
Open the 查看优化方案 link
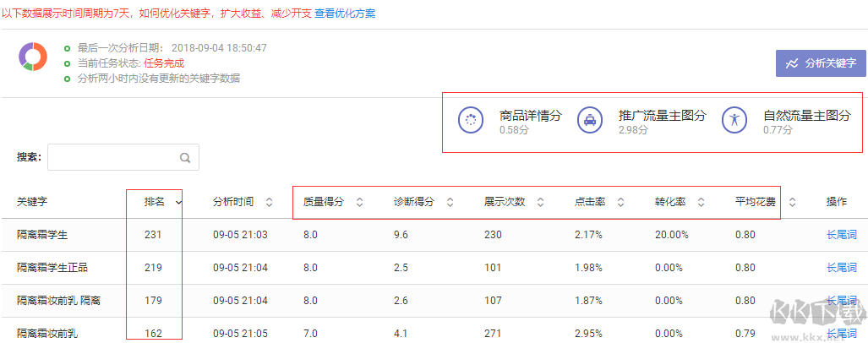tap(345, 14)
